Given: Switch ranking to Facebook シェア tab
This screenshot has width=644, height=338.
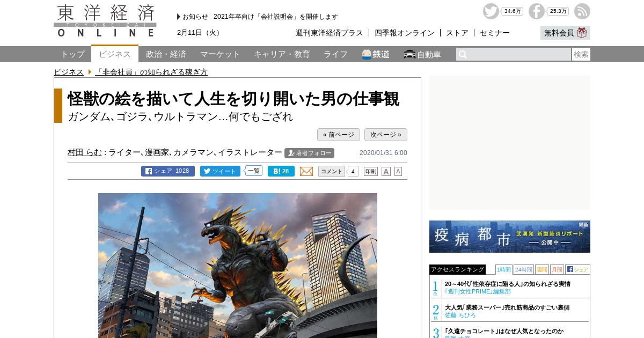Looking at the screenshot, I should 577,269.
